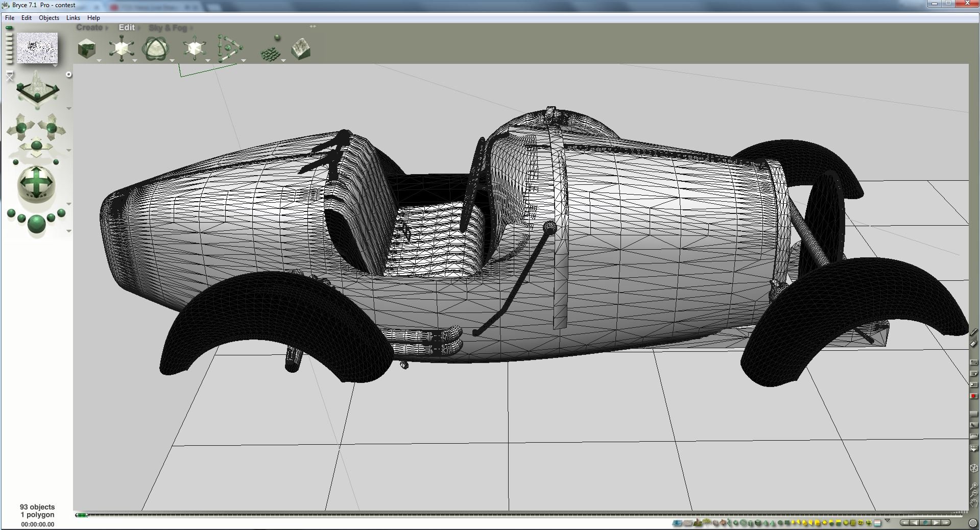This screenshot has height=530, width=980.
Task: Click the globe icon at bottom right
Action: pyautogui.click(x=974, y=523)
